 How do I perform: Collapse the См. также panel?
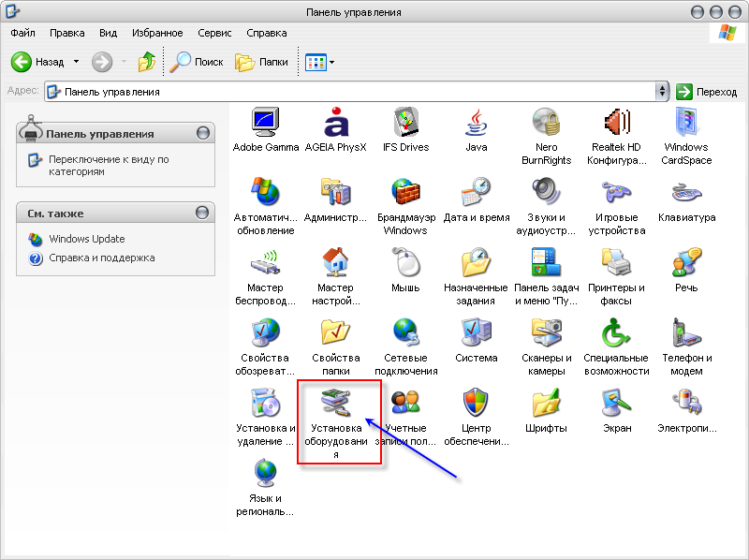coord(202,213)
